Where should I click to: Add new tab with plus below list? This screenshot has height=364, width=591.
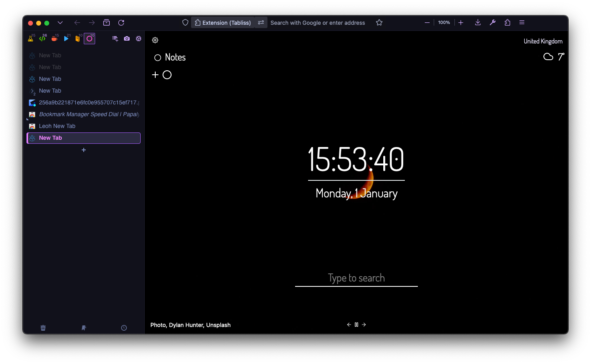84,150
